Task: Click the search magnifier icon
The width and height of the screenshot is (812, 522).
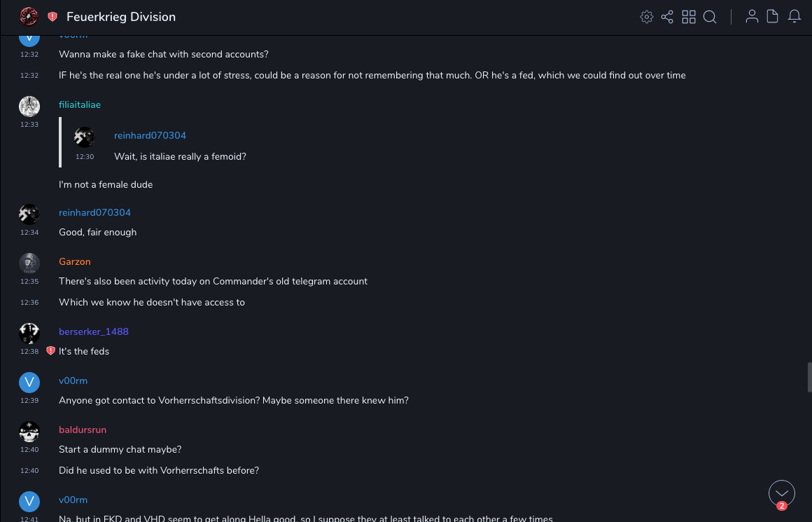Action: coord(710,17)
